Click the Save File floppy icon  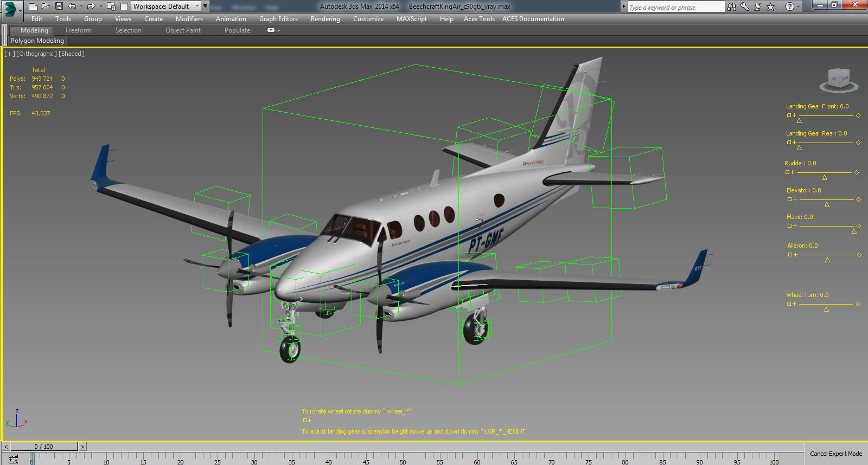(59, 7)
